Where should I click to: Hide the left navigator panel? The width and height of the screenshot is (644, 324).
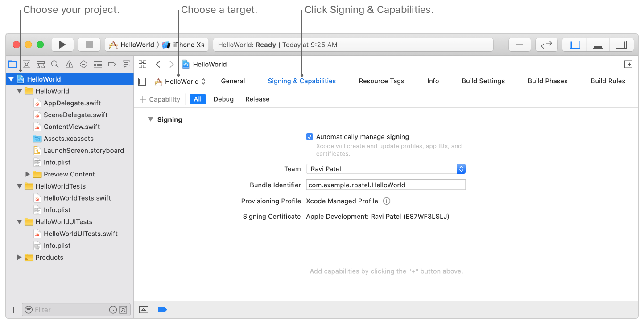(574, 45)
